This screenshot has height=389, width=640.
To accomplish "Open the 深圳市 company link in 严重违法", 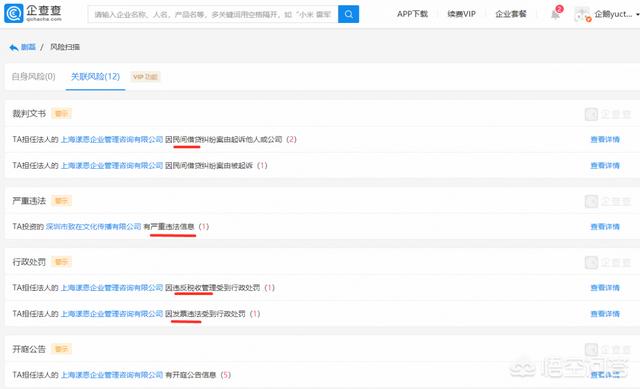I will tap(93, 227).
